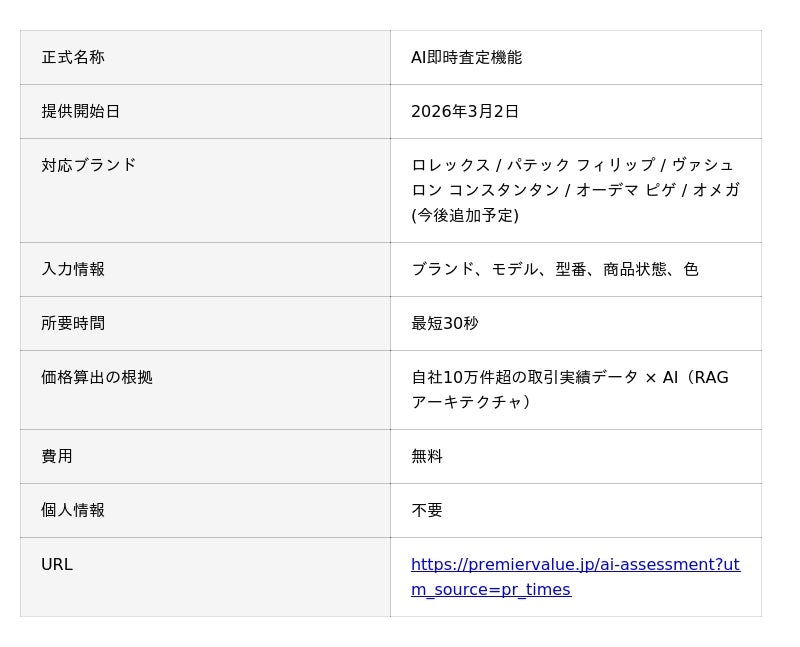The width and height of the screenshot is (800, 647).
Task: Click the 個人情報 row label
Action: point(73,511)
